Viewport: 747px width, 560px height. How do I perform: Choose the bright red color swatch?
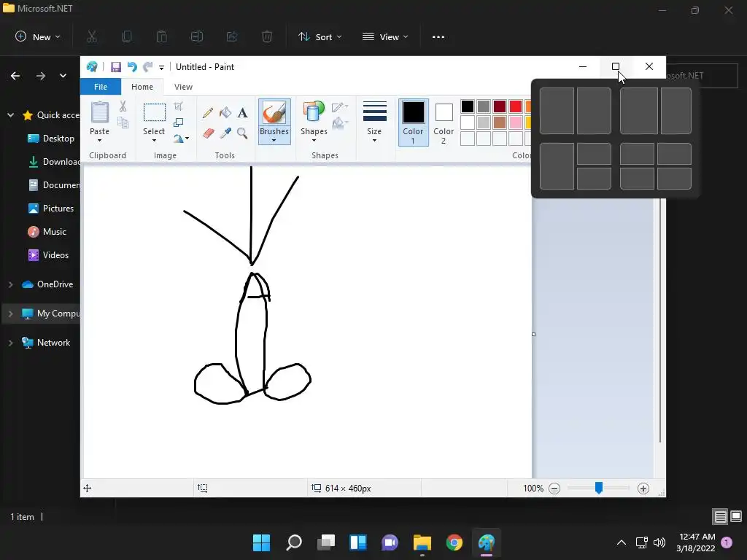[x=516, y=106]
